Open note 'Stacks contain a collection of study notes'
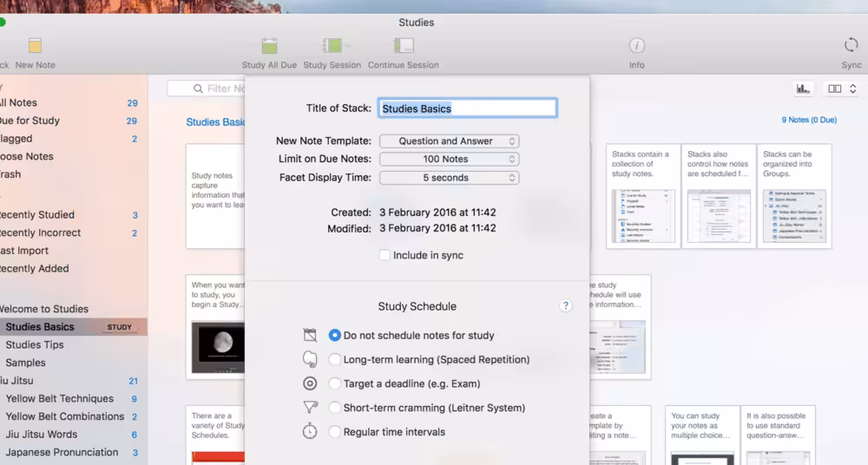Screen dimensions: 868x465 643,196
